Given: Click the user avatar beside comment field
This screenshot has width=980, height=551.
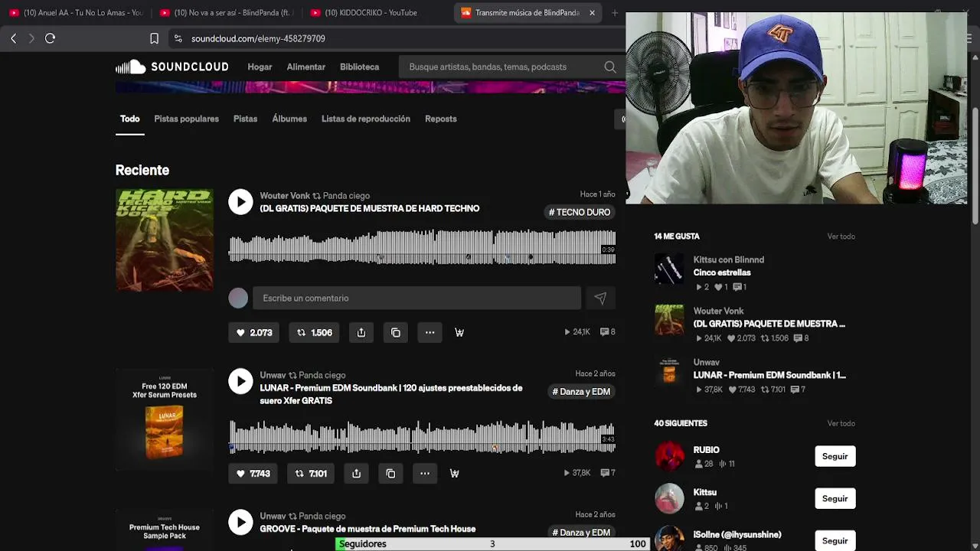Looking at the screenshot, I should tap(238, 298).
